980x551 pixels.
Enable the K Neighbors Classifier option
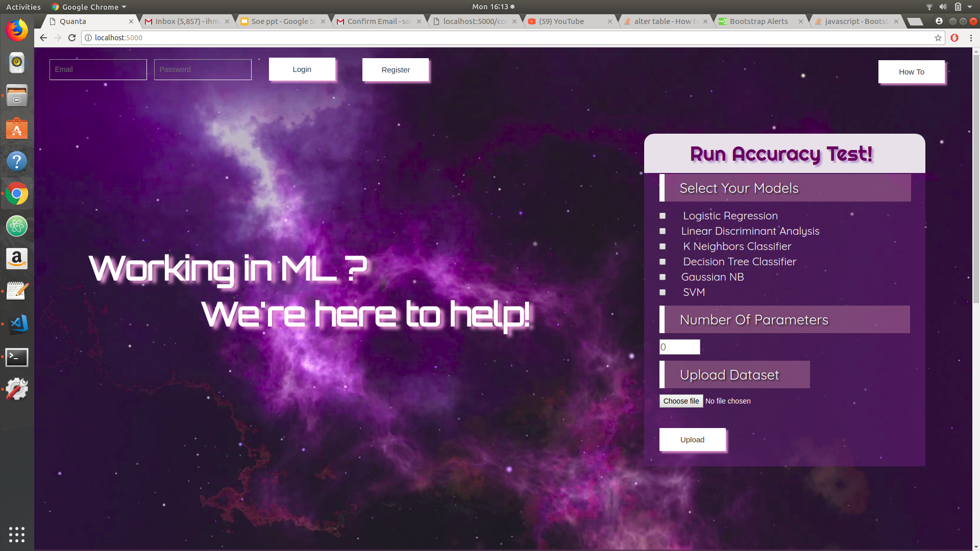click(x=663, y=246)
